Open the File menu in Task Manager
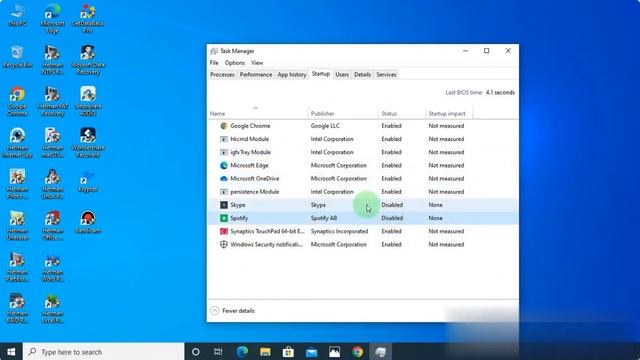Screen dimensions: 640x360 tap(214, 63)
